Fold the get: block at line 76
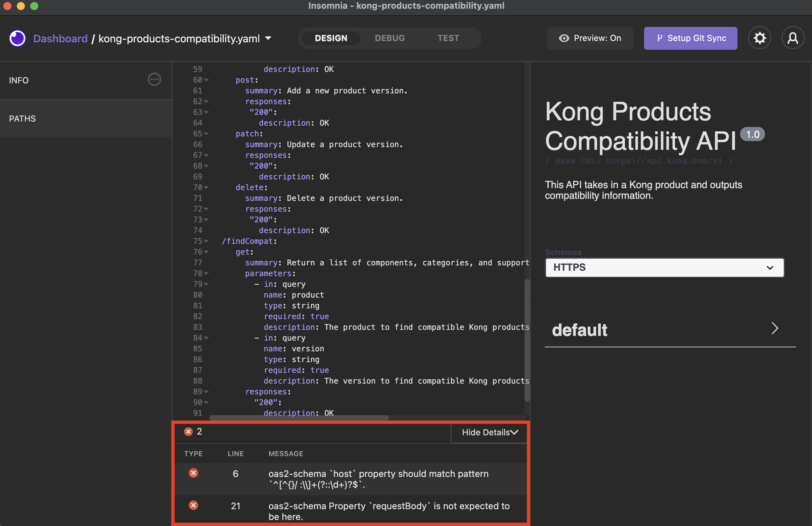812x526 pixels. [x=206, y=252]
